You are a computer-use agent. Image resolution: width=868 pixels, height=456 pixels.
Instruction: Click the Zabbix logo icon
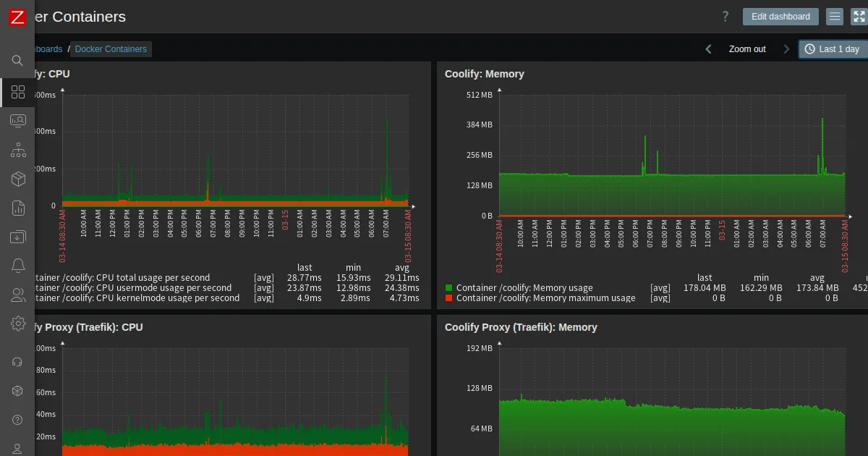tap(17, 17)
